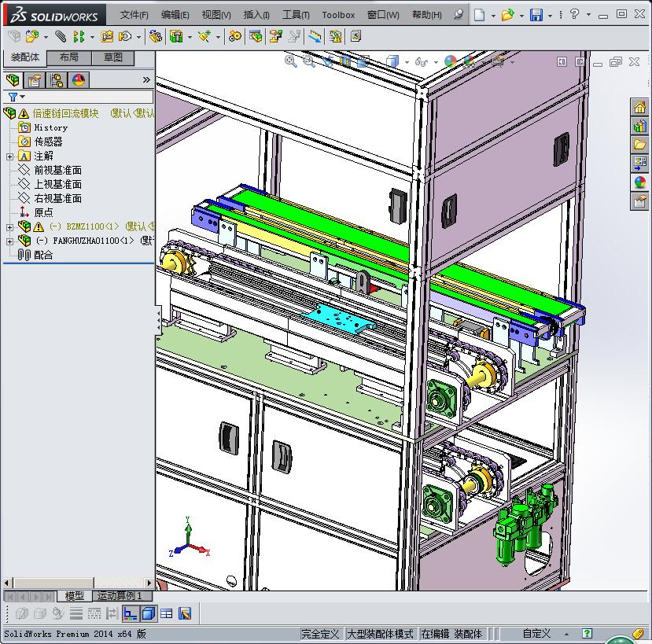Open the 编辑(E) menu

[175, 15]
